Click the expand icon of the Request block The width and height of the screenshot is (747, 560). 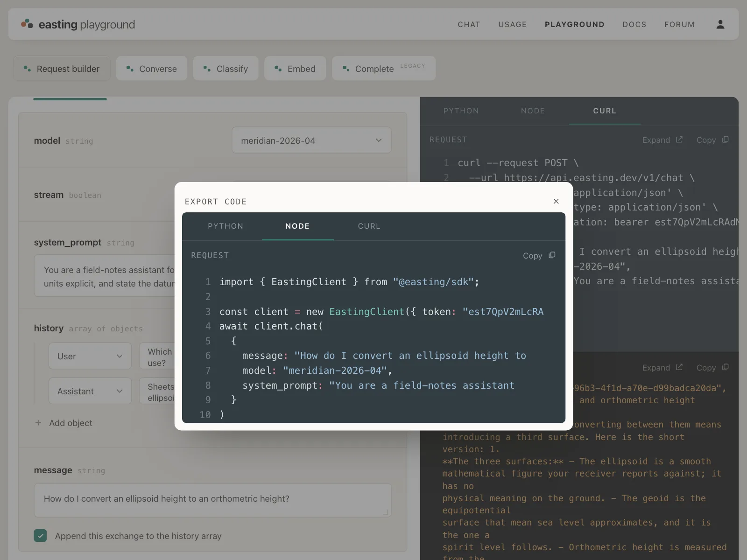(x=679, y=140)
